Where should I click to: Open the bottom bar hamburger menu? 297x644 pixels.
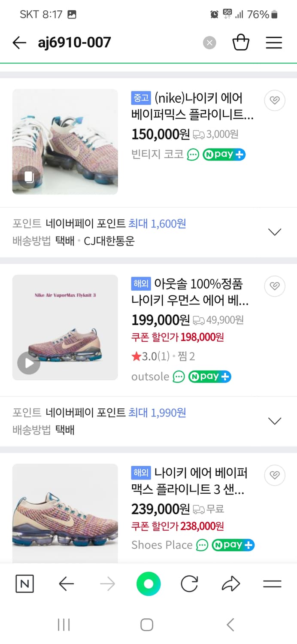point(272,583)
